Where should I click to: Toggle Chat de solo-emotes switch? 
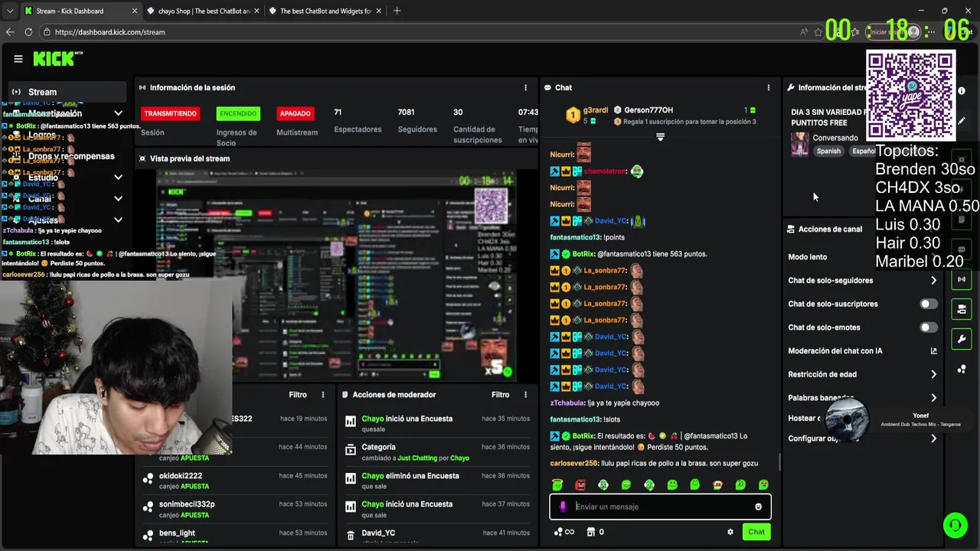(x=928, y=328)
